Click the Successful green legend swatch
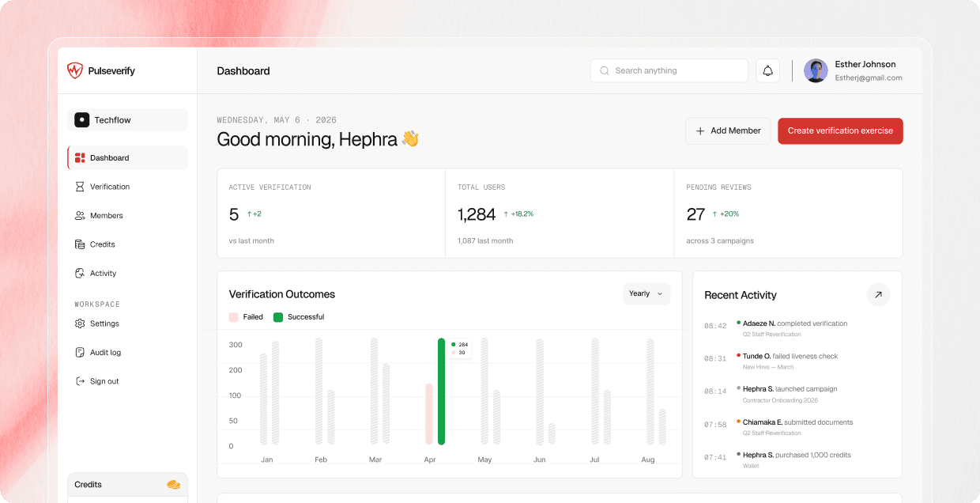The height and width of the screenshot is (503, 980). tap(278, 317)
